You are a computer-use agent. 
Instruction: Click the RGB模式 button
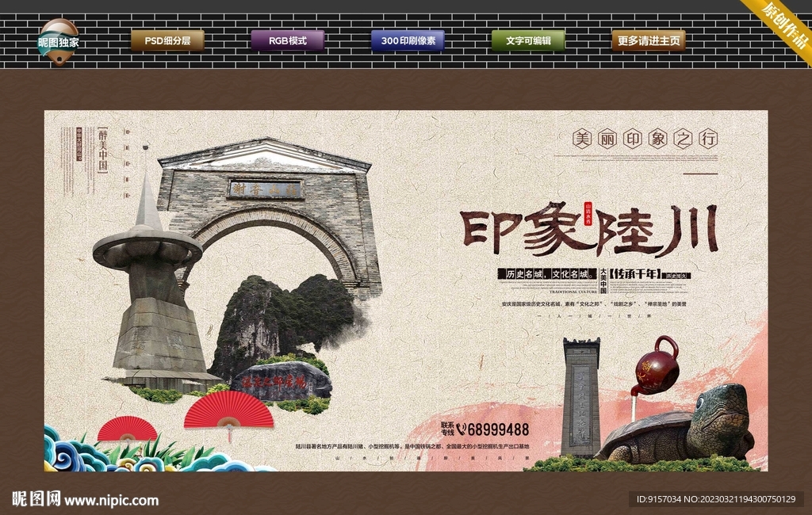(x=287, y=40)
